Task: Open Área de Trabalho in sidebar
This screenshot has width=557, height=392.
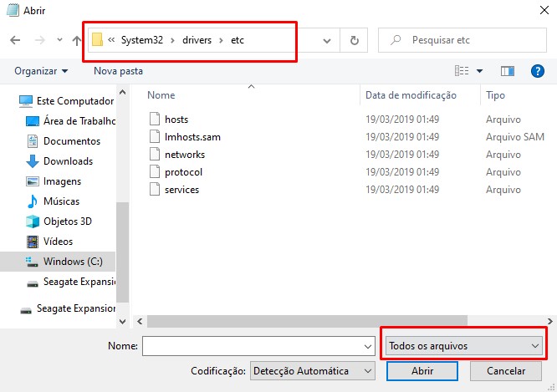Action: coord(79,121)
